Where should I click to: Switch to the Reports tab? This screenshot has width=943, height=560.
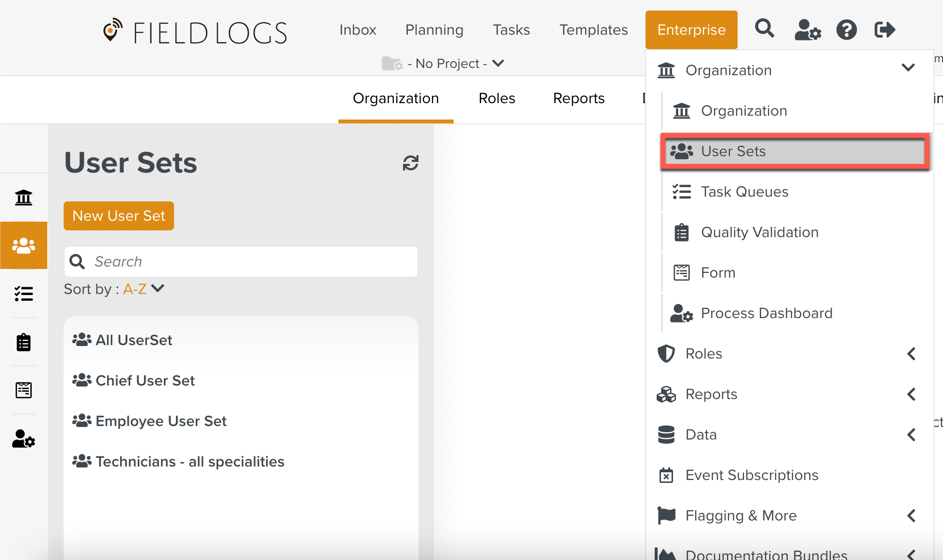(x=579, y=98)
